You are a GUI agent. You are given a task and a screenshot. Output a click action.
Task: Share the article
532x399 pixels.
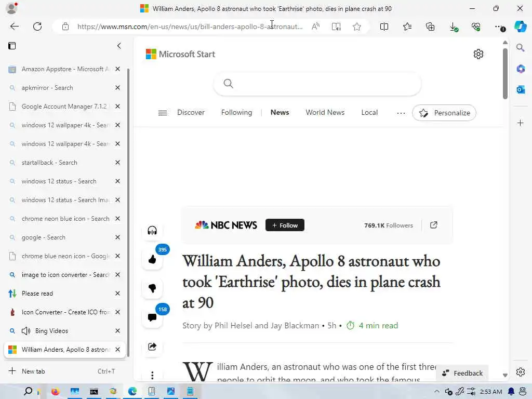point(152,347)
